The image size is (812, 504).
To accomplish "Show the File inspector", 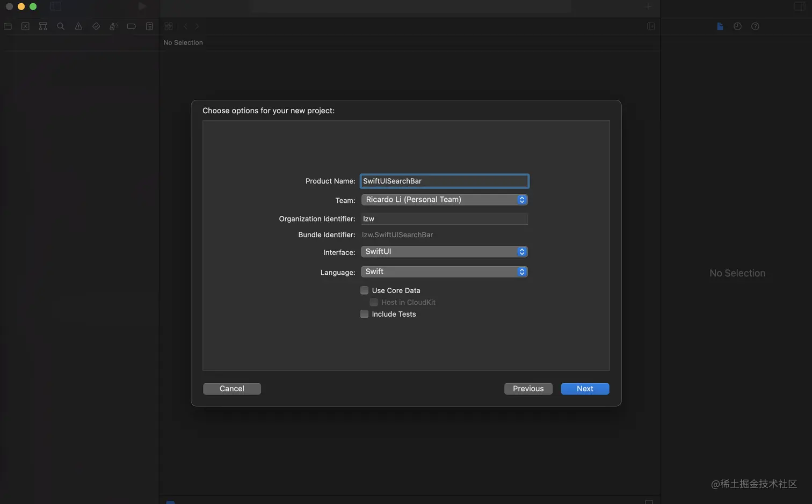I will tap(720, 26).
